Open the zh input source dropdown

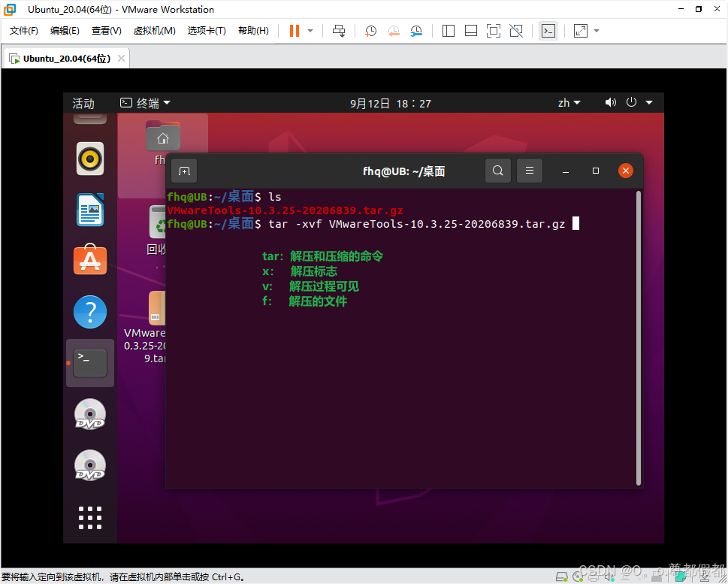pos(569,103)
